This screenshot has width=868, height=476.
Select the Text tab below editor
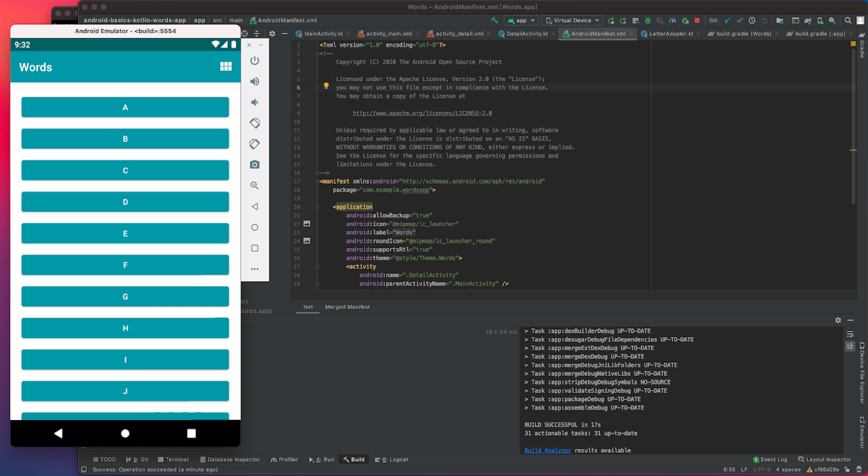(308, 307)
